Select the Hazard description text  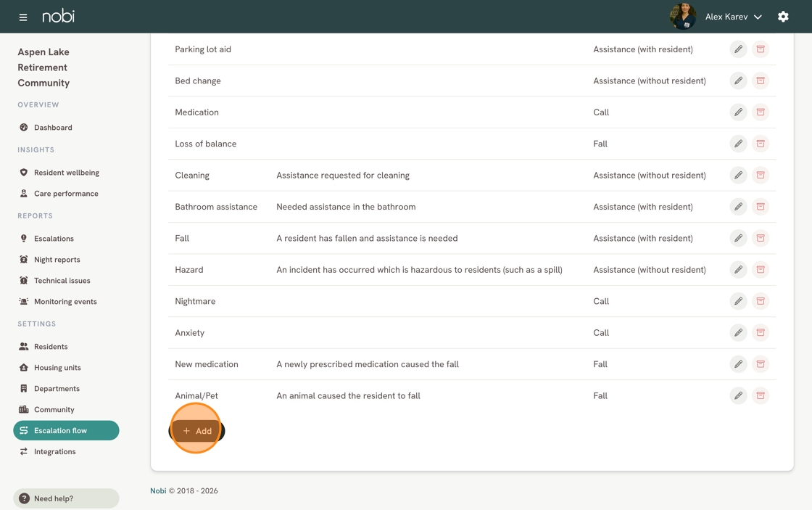tap(420, 270)
